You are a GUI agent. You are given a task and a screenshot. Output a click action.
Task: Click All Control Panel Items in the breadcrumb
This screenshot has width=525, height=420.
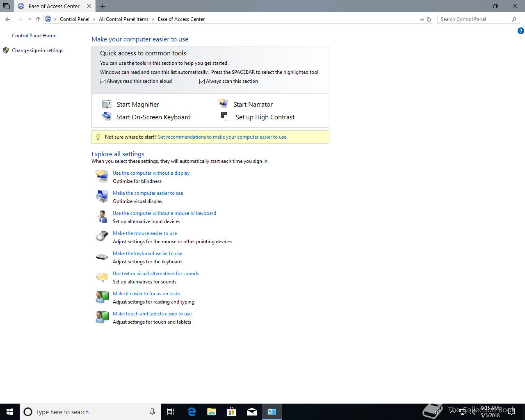(x=123, y=19)
